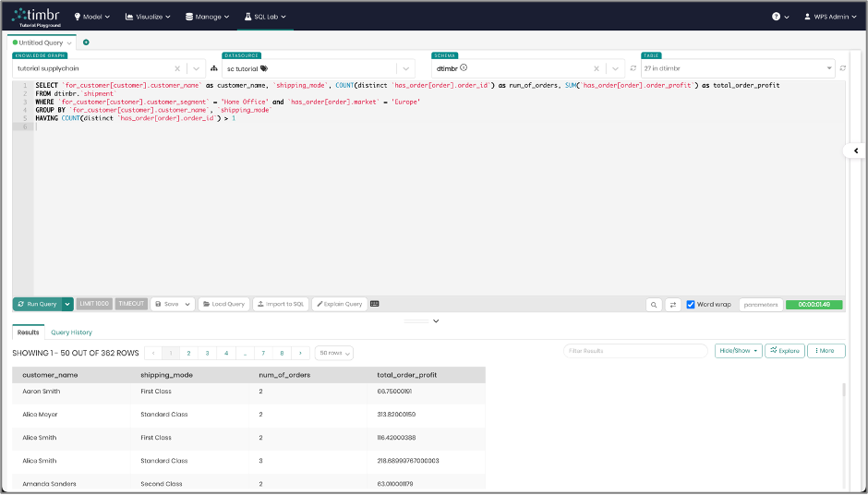Open the keyboard shortcuts icon

375,304
